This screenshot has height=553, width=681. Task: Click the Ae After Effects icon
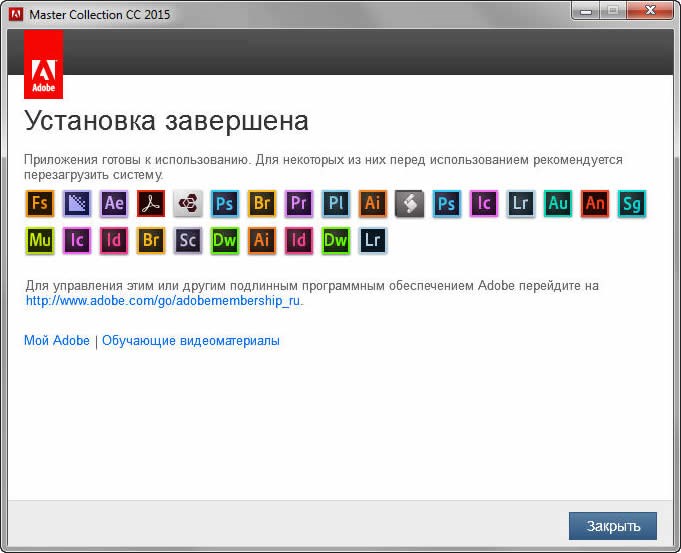coord(114,203)
